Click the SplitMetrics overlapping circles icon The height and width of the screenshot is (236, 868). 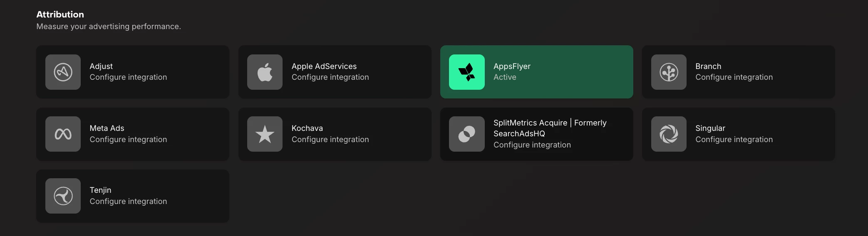[x=467, y=134]
